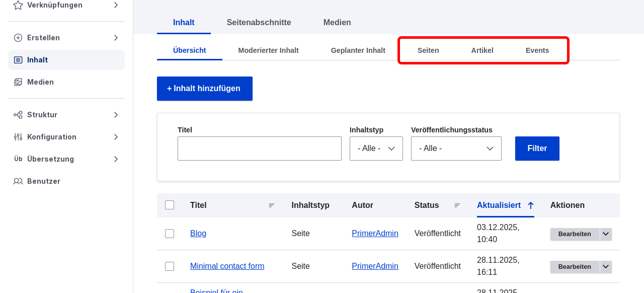Viewport: 644px width, 293px height.
Task: Click the Aktualisiert sort arrow
Action: (x=530, y=205)
